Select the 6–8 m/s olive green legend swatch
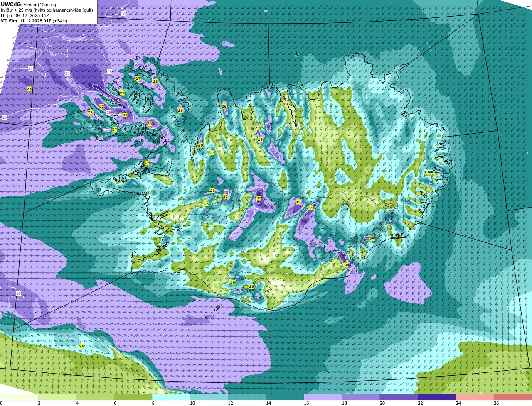This screenshot has height=406, width=532. tap(133, 397)
